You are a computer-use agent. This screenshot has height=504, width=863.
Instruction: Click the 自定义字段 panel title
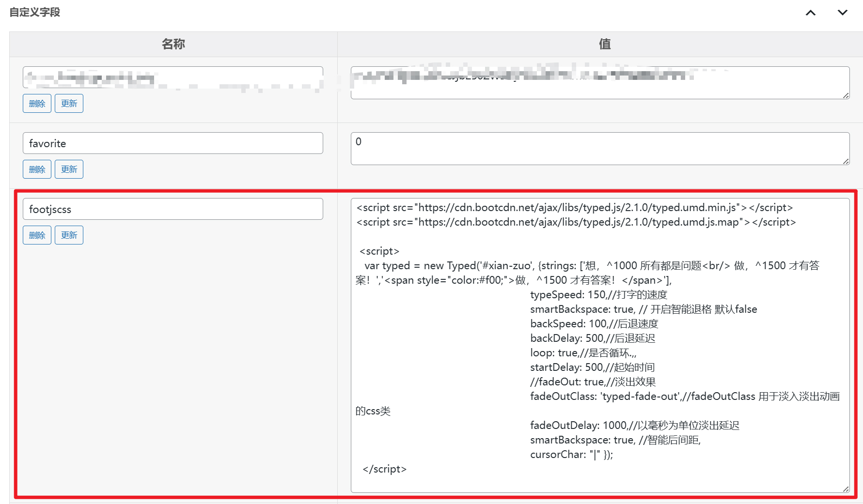tap(35, 12)
